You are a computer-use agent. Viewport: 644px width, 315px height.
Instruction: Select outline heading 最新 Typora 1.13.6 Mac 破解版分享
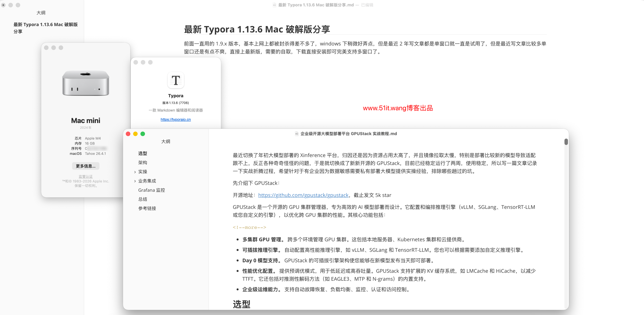click(46, 28)
